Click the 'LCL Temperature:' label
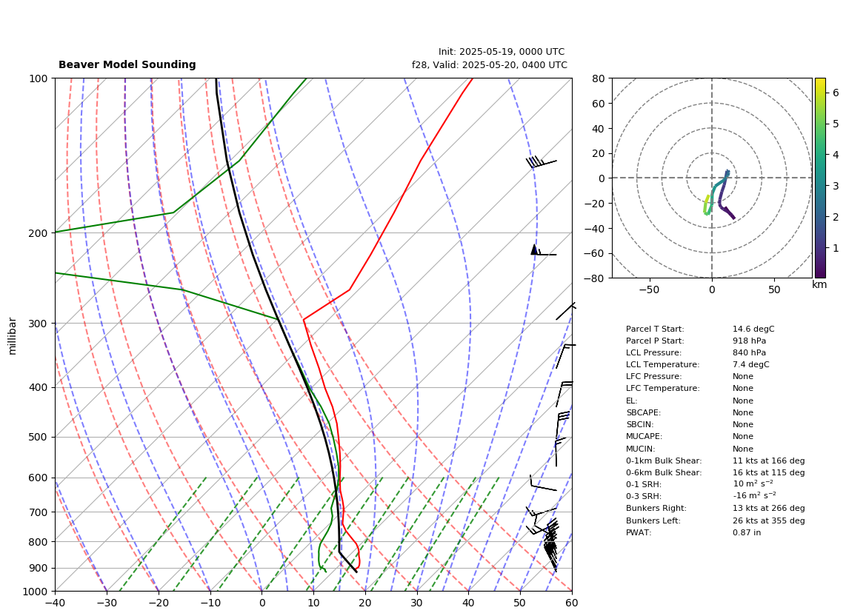The width and height of the screenshot is (846, 616). click(x=662, y=364)
